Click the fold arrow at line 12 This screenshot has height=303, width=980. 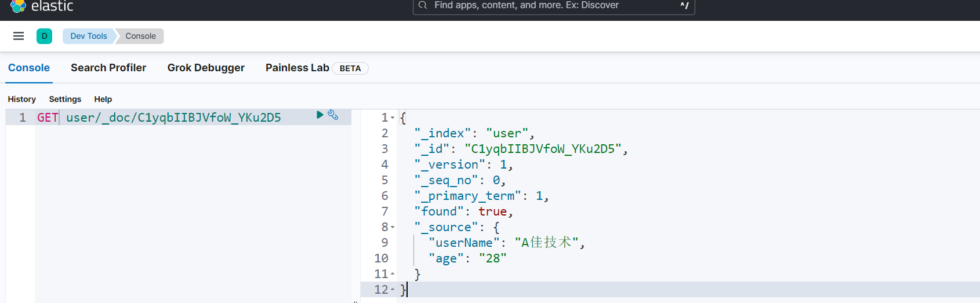pos(393,290)
